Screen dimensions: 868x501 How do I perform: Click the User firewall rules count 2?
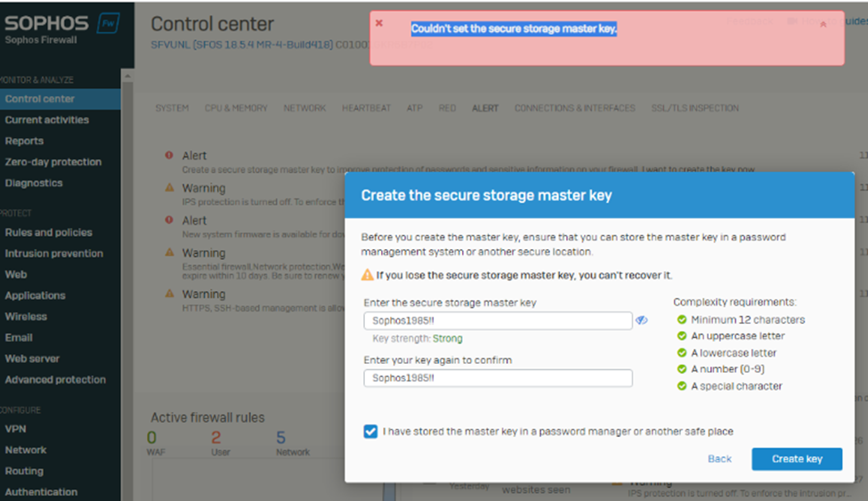coord(216,437)
